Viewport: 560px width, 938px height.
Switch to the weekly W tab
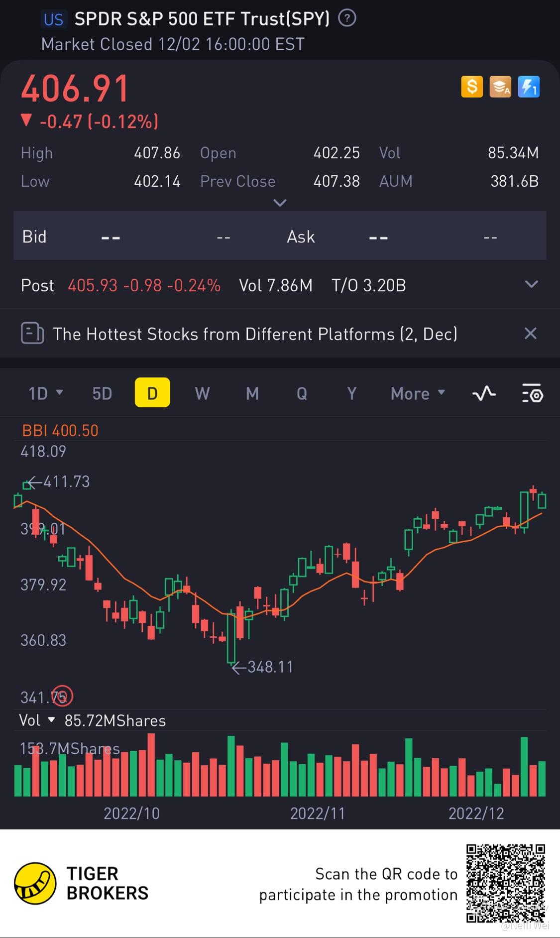pos(202,393)
